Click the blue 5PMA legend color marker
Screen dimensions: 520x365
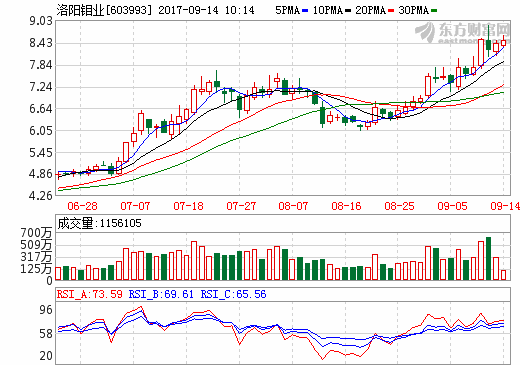(305, 11)
